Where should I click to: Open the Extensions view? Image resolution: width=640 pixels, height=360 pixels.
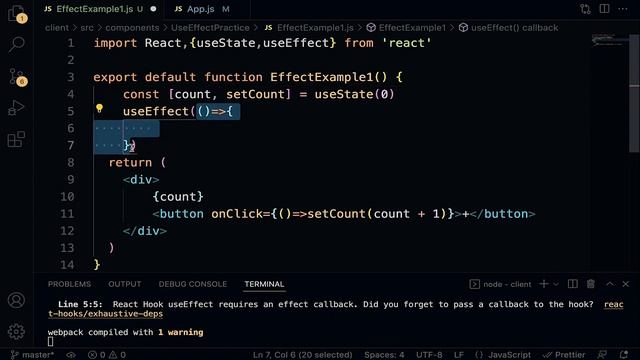pyautogui.click(x=16, y=139)
